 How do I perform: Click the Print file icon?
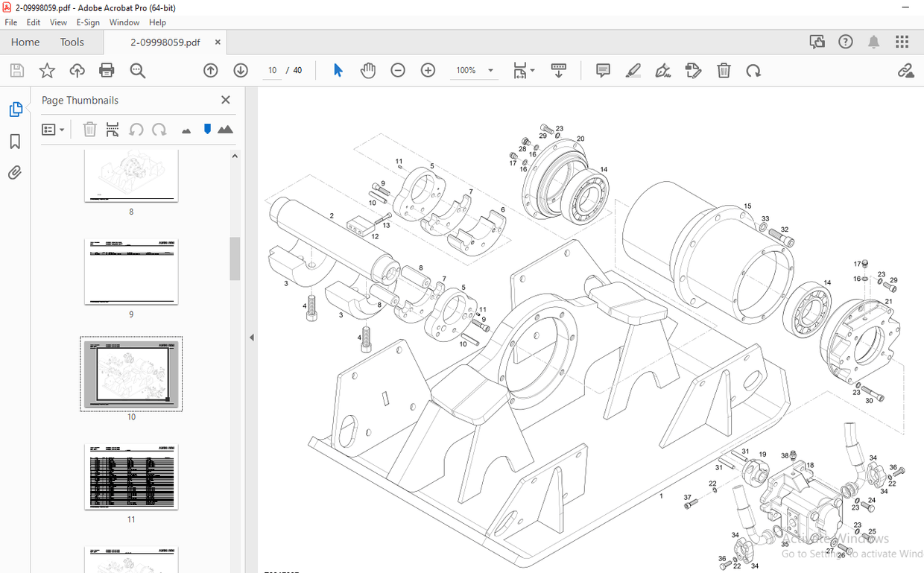click(x=107, y=71)
